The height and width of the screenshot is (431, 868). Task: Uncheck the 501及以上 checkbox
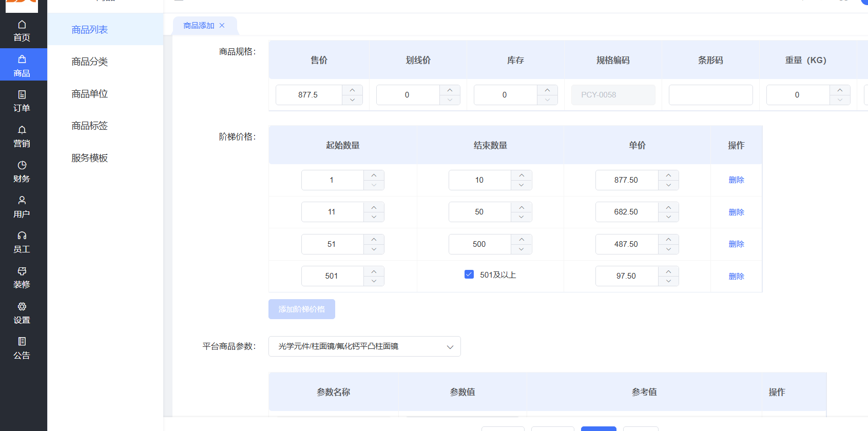469,275
